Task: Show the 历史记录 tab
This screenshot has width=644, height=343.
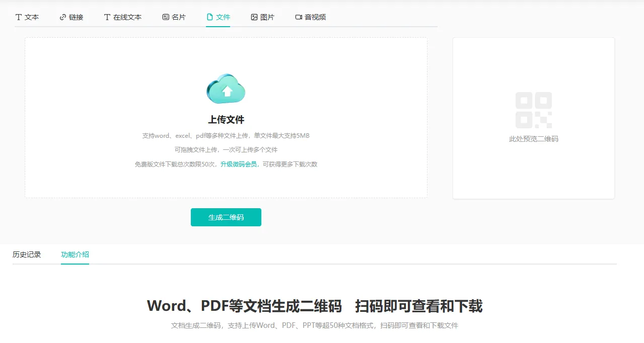Action: click(x=27, y=254)
